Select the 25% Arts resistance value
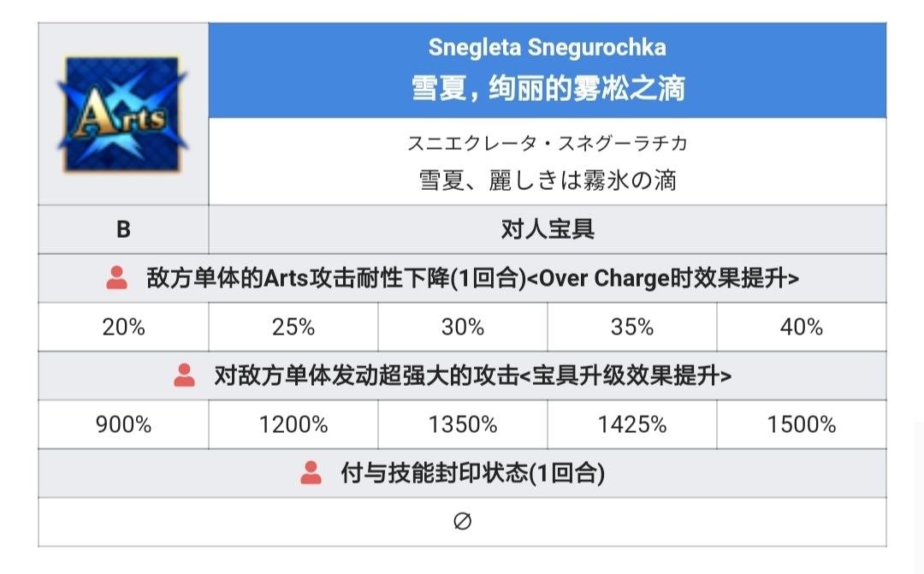This screenshot has height=574, width=924. click(x=293, y=328)
